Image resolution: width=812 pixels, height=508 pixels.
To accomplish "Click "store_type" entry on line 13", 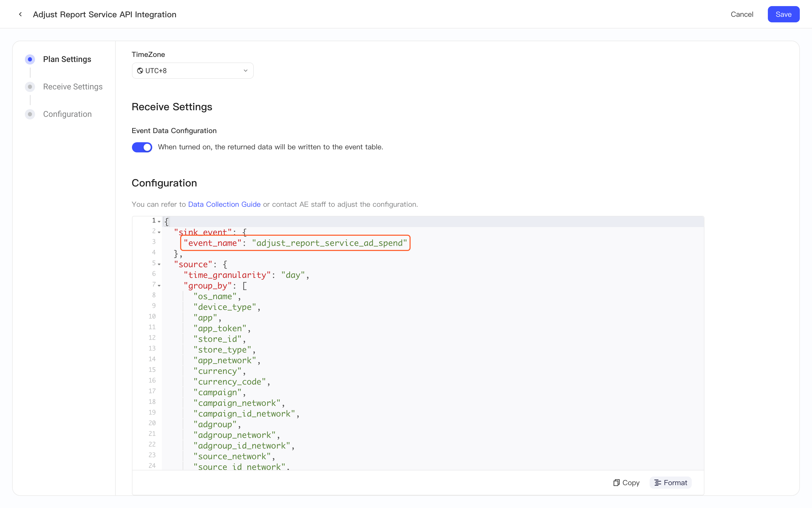I will 223,350.
